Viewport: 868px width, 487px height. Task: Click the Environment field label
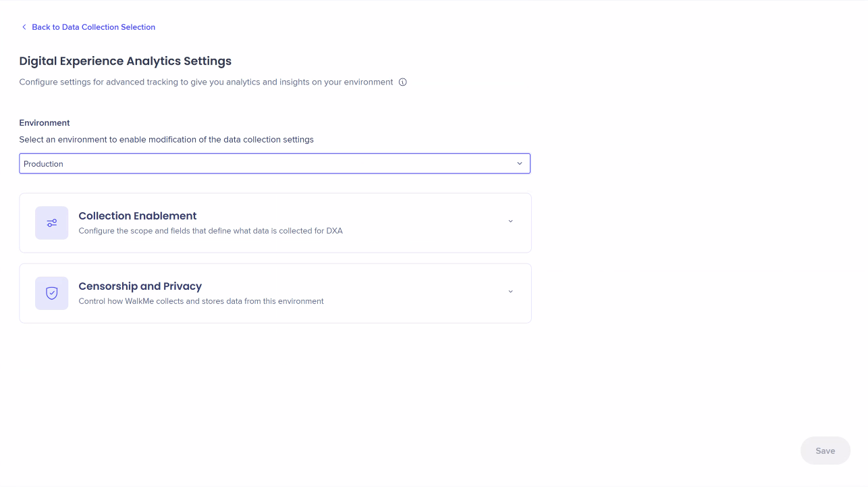pyautogui.click(x=45, y=123)
